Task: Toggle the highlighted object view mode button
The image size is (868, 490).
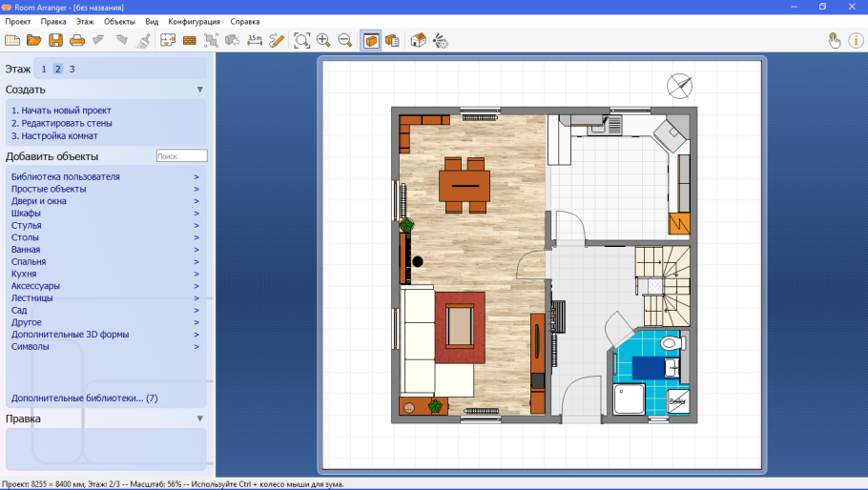Action: pyautogui.click(x=370, y=40)
